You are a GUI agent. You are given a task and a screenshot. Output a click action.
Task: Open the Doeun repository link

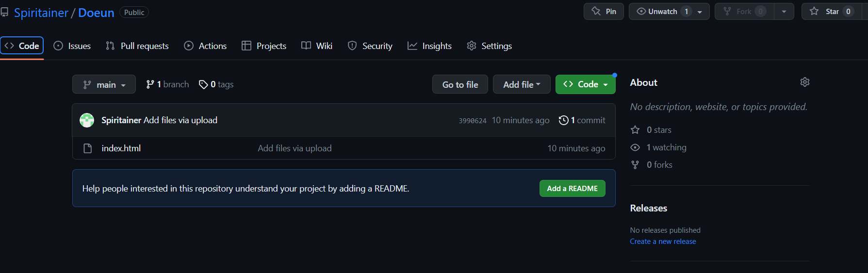click(96, 13)
